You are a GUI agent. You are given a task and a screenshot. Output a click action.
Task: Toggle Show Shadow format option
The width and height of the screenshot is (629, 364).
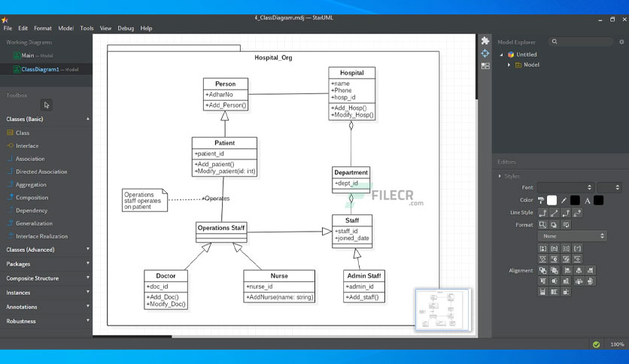(554, 225)
